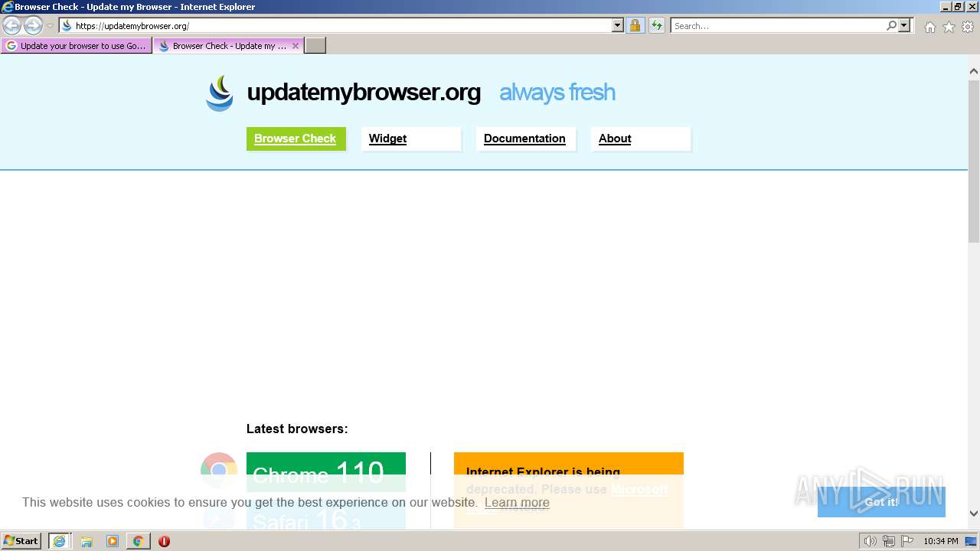Click the browser Forward arrow button
This screenshot has height=551, width=980.
[33, 25]
